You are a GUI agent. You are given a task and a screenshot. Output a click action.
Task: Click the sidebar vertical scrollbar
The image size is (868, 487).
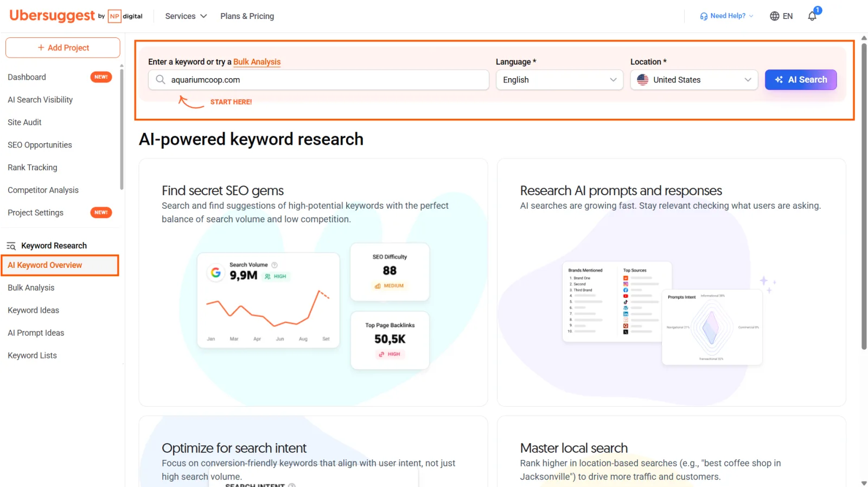point(122,129)
